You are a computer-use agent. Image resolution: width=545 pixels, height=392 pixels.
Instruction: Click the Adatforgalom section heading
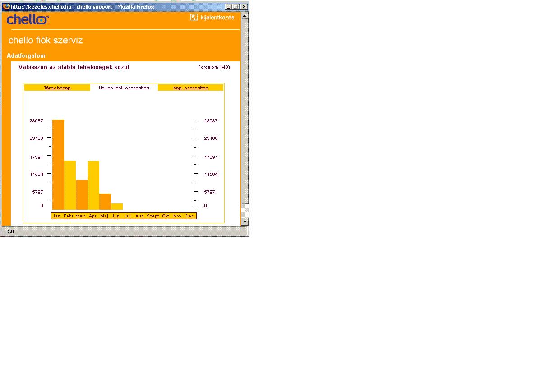coord(26,56)
